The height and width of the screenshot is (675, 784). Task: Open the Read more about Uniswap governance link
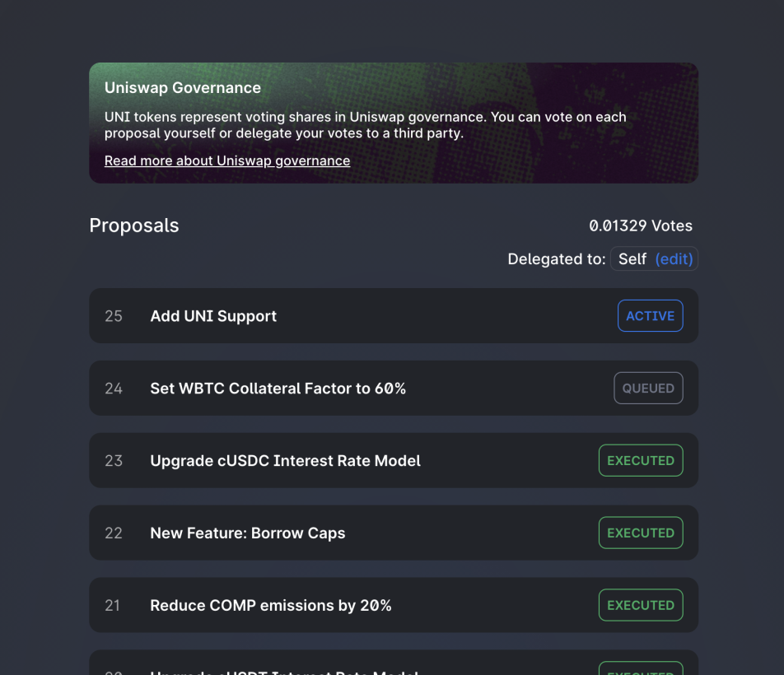pos(227,161)
